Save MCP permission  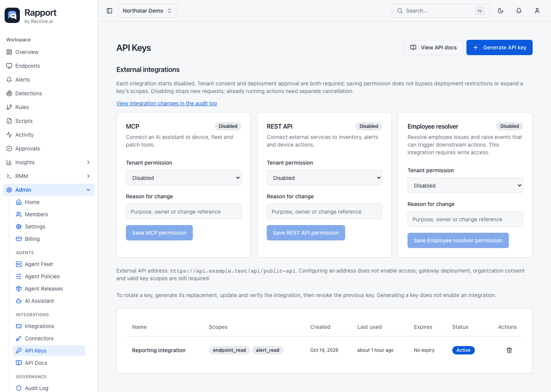pos(159,233)
